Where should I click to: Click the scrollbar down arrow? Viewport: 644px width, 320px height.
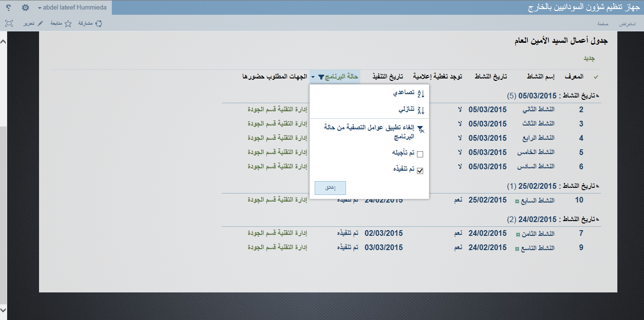click(3, 310)
